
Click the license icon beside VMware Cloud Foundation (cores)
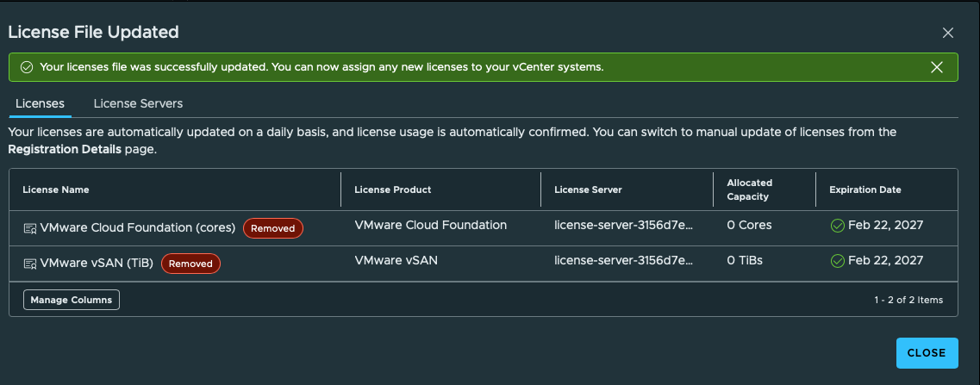coord(30,228)
